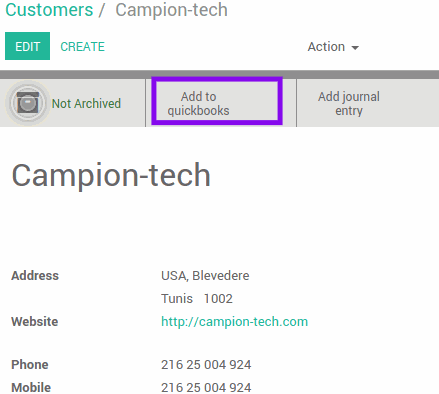The width and height of the screenshot is (439, 394).
Task: Click the caret arrow beside Action
Action: pyautogui.click(x=355, y=48)
